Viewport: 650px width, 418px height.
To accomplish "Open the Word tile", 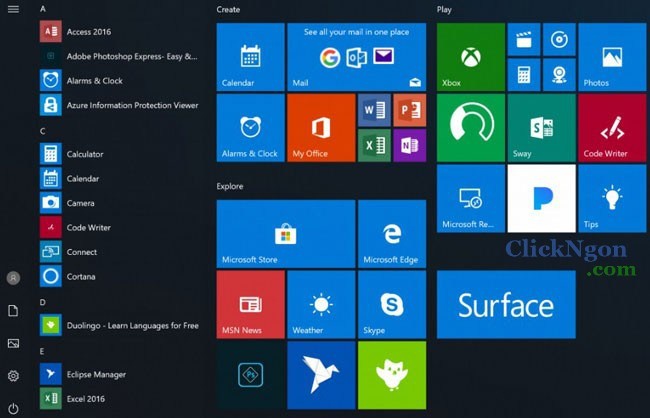I will [374, 110].
